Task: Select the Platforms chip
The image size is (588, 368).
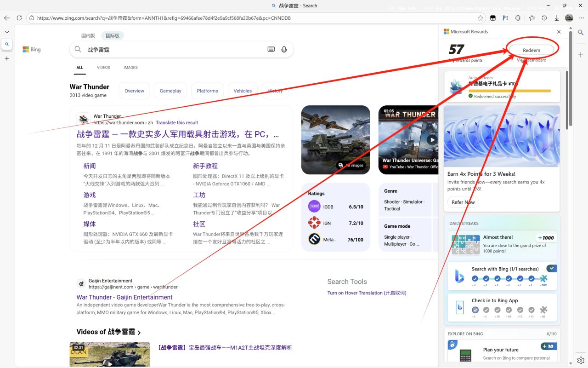Action: point(207,91)
